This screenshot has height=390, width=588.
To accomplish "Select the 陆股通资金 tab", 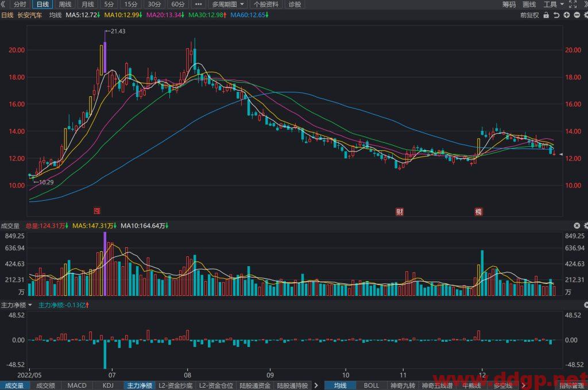I will [x=255, y=385].
